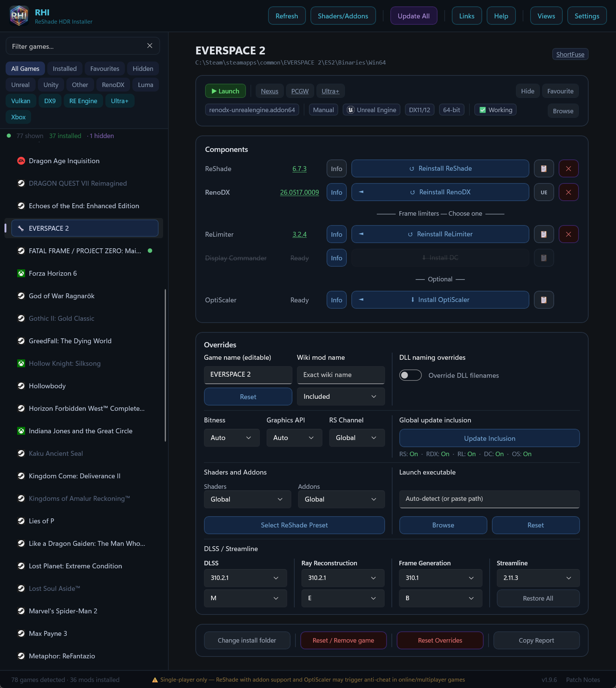Open ReShade version 6.7.3 link
The image size is (616, 688).
tap(299, 168)
